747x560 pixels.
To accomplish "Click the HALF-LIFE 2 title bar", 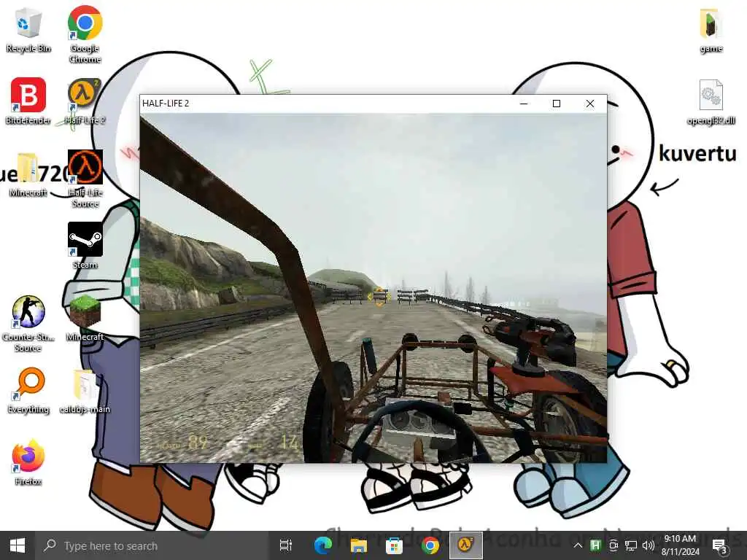I will pyautogui.click(x=324, y=104).
